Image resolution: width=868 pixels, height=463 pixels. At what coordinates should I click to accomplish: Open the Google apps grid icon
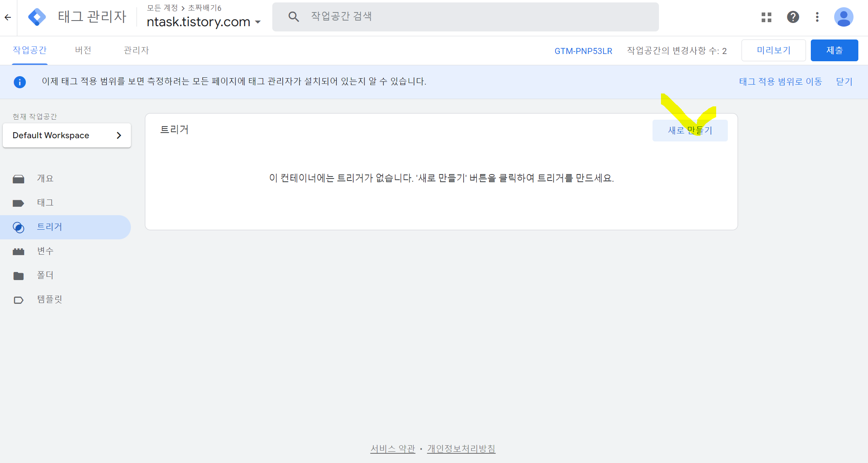(766, 17)
